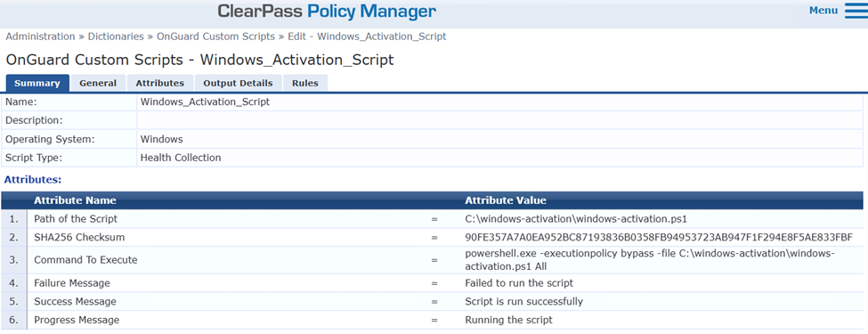Click the script path value windows-activation.ps1

pos(576,219)
